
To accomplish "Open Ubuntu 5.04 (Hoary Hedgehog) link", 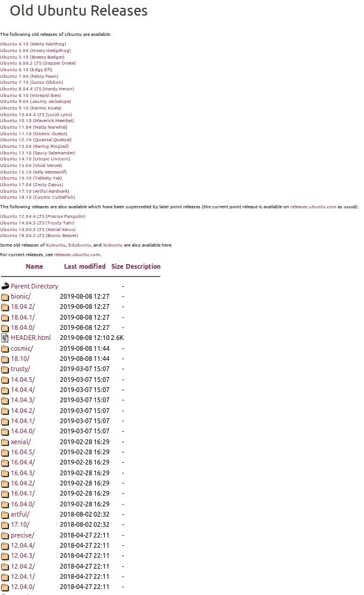I will click(x=35, y=50).
